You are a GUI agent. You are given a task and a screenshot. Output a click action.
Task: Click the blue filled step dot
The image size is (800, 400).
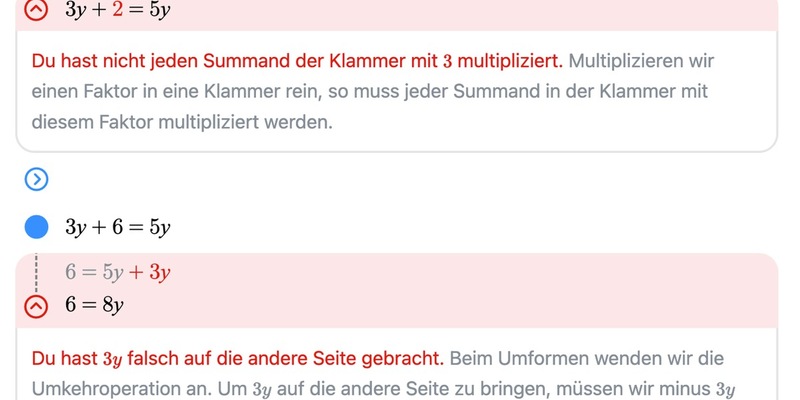coord(36,227)
